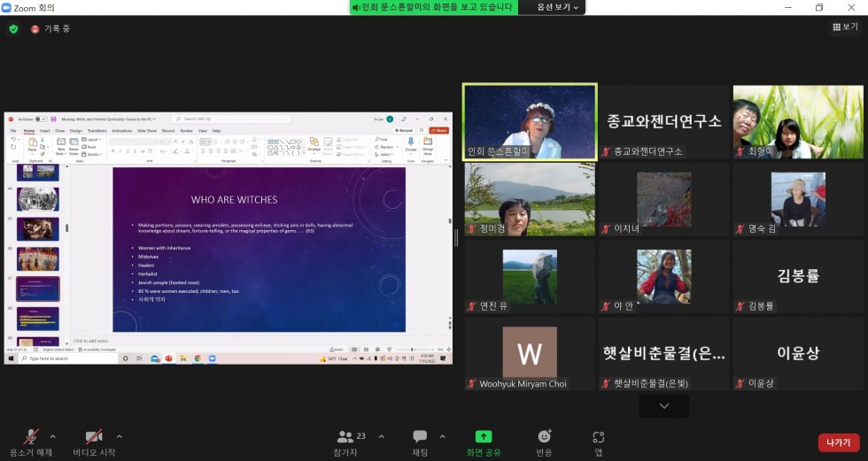Viewport: 868px width, 461px height.
Task: Show next page of gallery participants
Action: (x=663, y=405)
